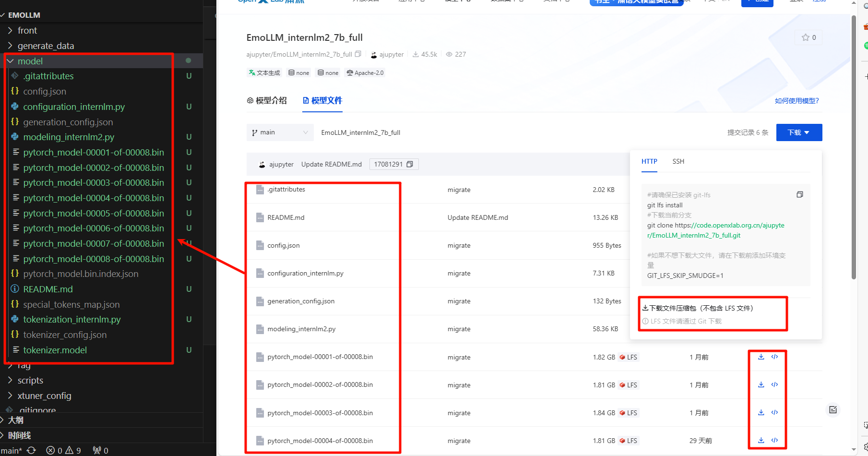The image size is (868, 456).
Task: Collapse the model folder in the explorer
Action: 10,61
